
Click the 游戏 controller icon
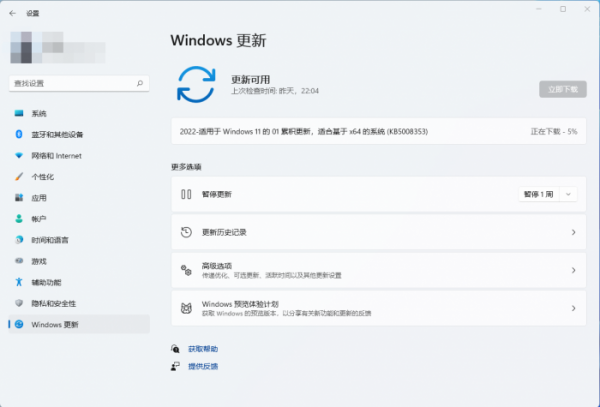[19, 261]
